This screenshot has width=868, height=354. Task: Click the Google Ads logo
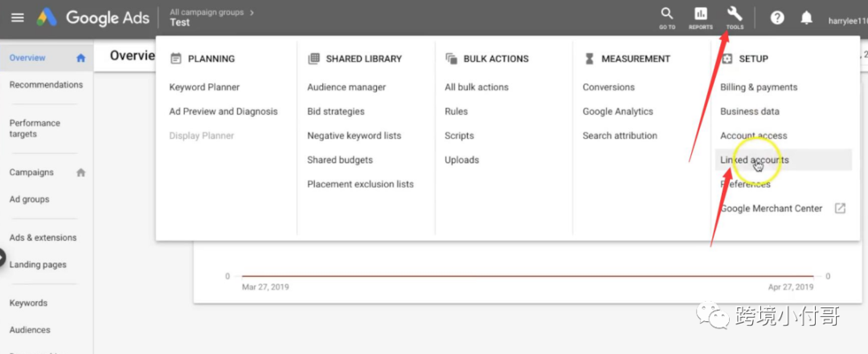93,18
